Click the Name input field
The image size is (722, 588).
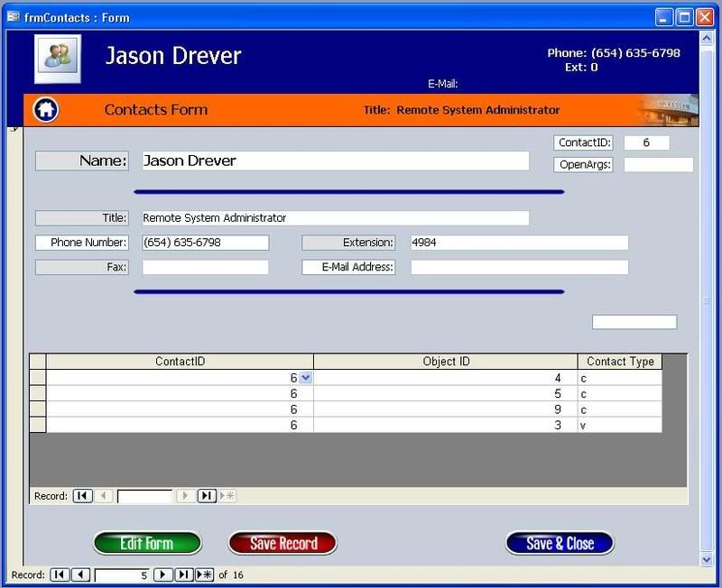pyautogui.click(x=336, y=161)
